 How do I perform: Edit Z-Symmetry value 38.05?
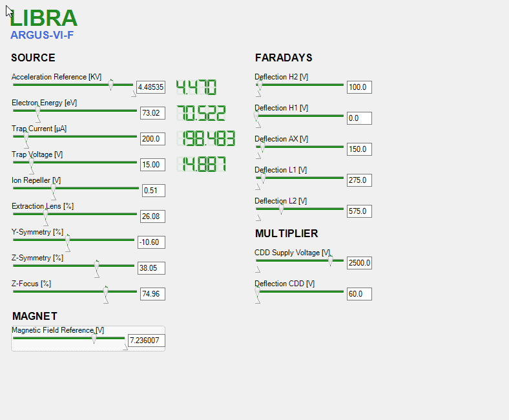click(151, 268)
